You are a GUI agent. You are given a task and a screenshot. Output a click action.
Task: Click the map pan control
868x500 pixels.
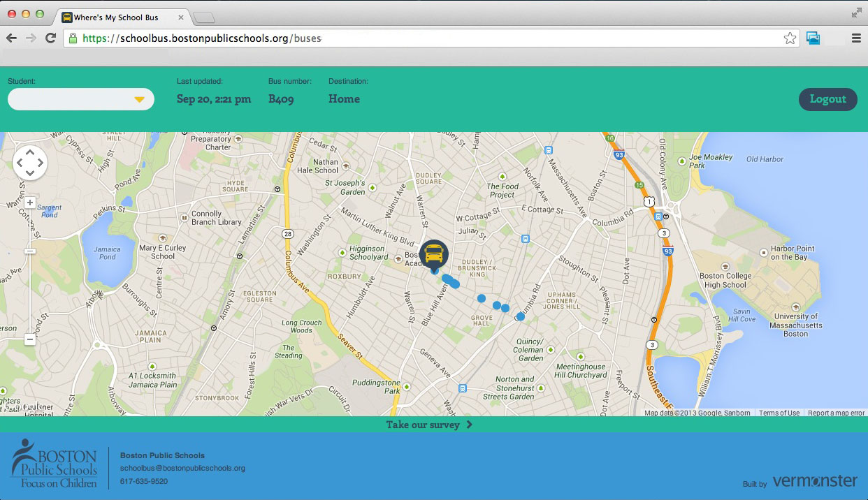30,163
